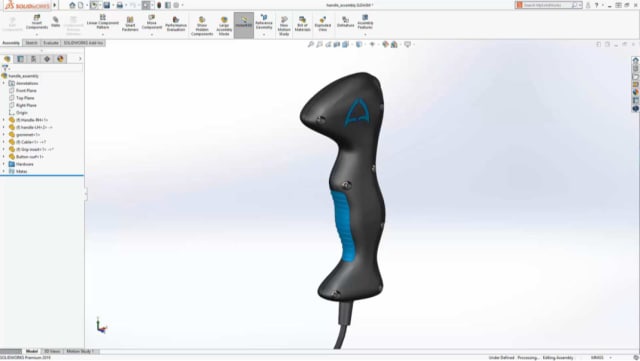Screen dimensions: 640x361
Task: Select the Mate tool
Action: [56, 22]
